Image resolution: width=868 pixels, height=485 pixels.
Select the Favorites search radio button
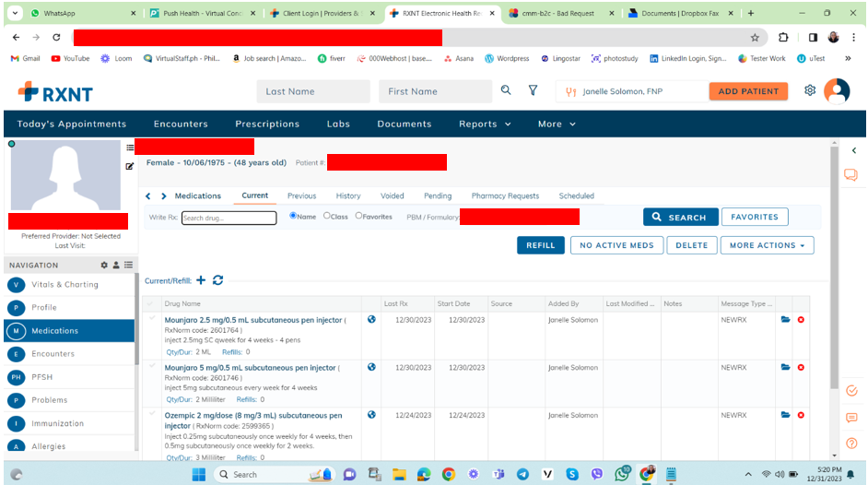(358, 216)
